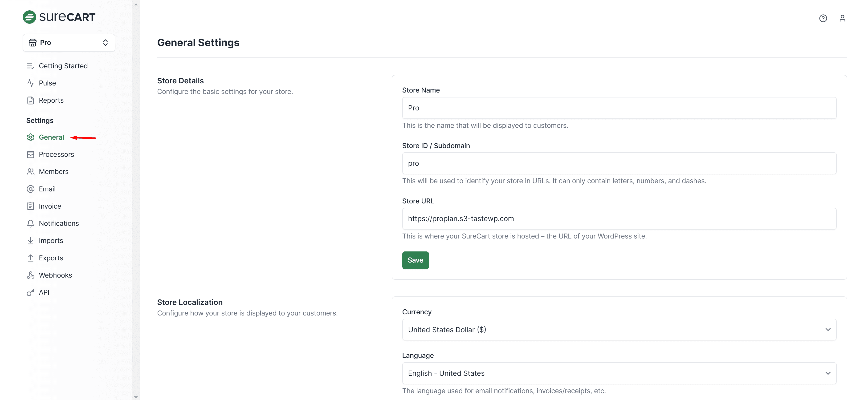Open the user account icon

tap(842, 19)
